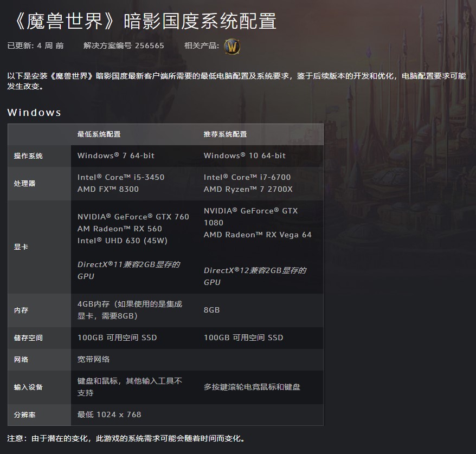476x454 pixels.
Task: Select the text AMD FX™ 8300
Action: point(108,189)
